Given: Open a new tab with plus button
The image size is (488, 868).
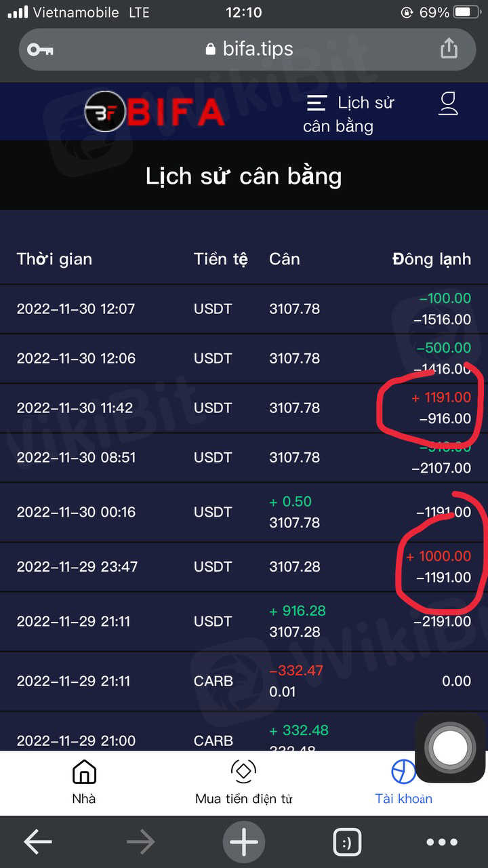Looking at the screenshot, I should pyautogui.click(x=244, y=842).
